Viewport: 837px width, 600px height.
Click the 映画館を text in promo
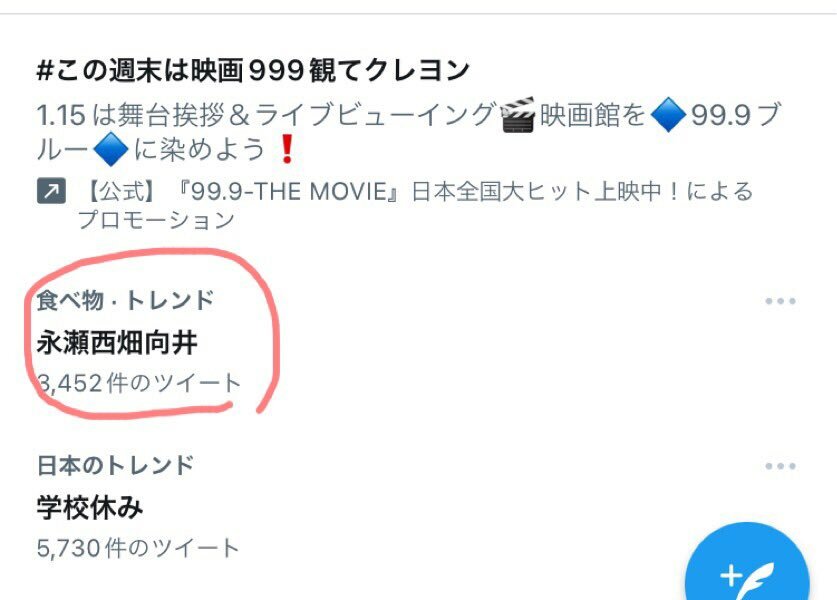[593, 115]
